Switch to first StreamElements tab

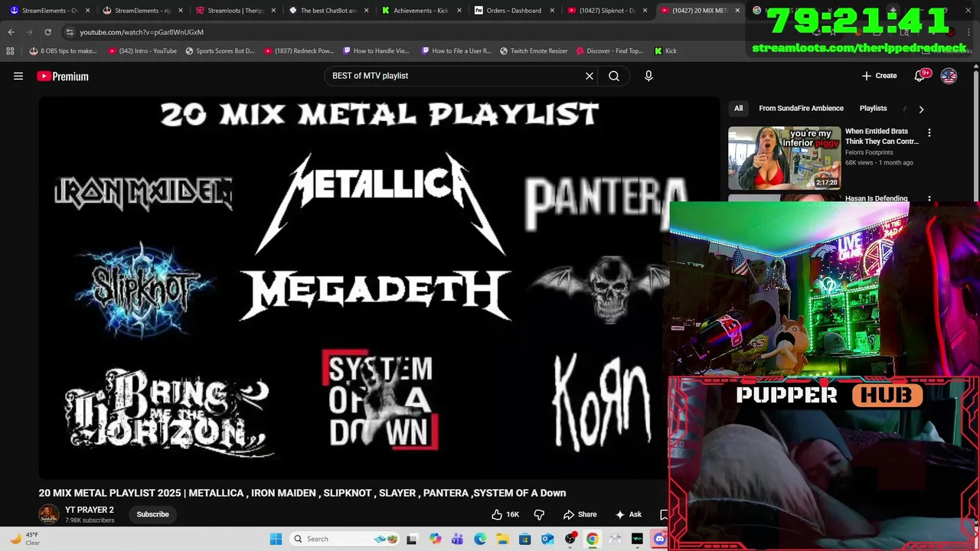click(x=50, y=10)
